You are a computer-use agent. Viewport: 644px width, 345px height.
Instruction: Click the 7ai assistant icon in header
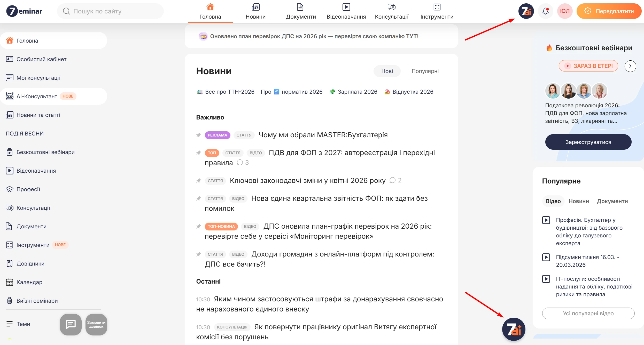pos(526,11)
